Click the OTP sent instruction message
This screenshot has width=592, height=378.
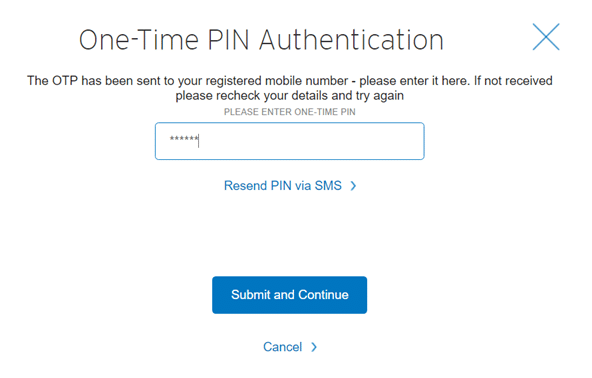(x=290, y=88)
